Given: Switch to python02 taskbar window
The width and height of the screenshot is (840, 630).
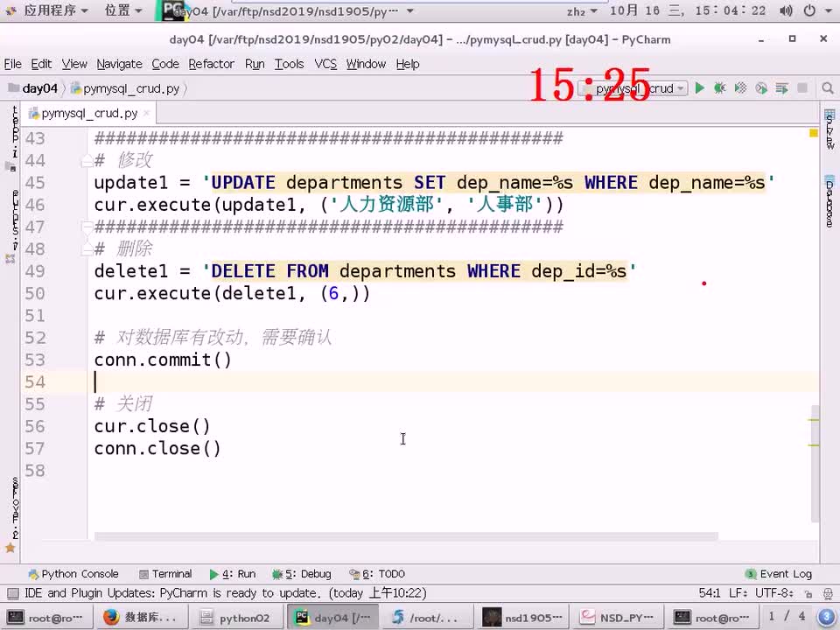Looking at the screenshot, I should (235, 618).
